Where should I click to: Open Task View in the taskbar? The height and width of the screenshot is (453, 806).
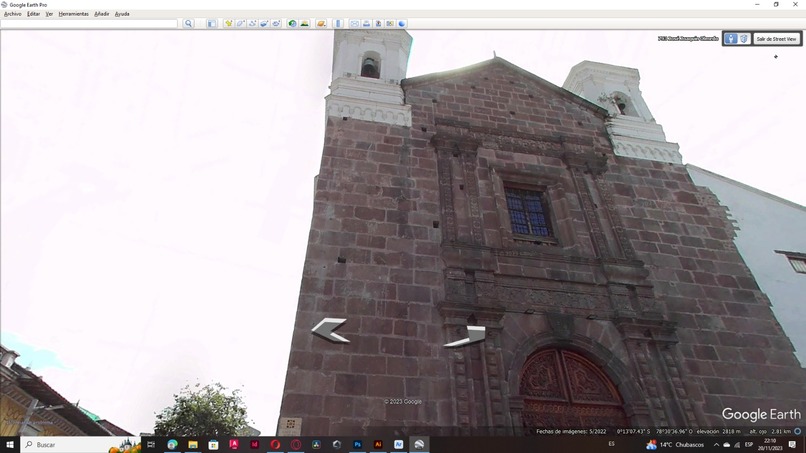(151, 444)
